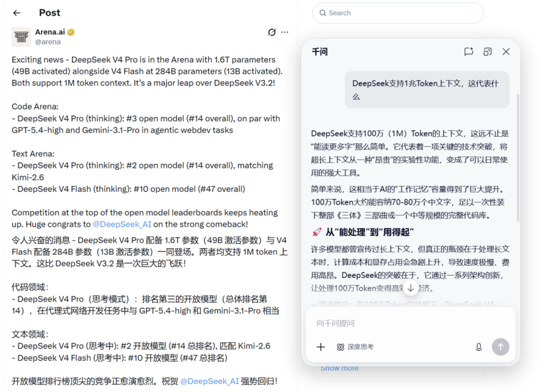This screenshot has width=545, height=392.
Task: Add attachment with plus icon
Action: [x=321, y=347]
